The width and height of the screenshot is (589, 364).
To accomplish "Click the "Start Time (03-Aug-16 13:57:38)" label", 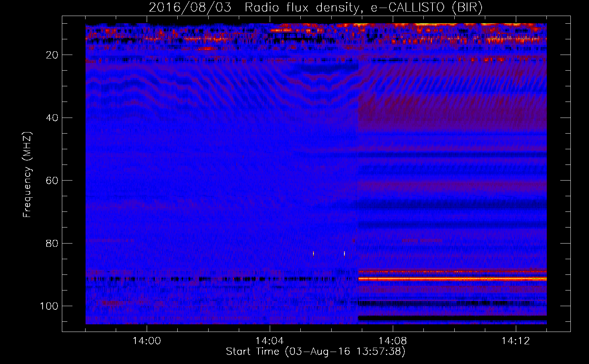I will tap(316, 352).
